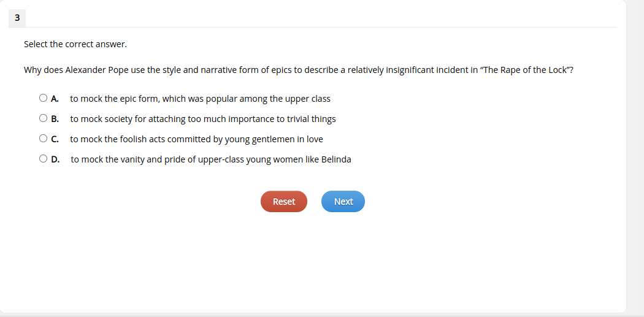The image size is (644, 317).
Task: Click the "Select the correct answer." instruction
Action: [x=75, y=44]
